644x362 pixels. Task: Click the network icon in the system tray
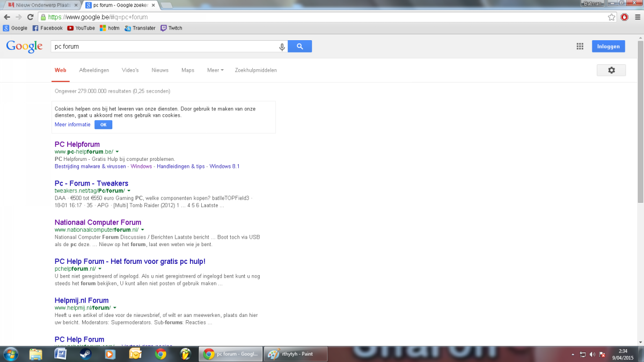click(x=583, y=354)
